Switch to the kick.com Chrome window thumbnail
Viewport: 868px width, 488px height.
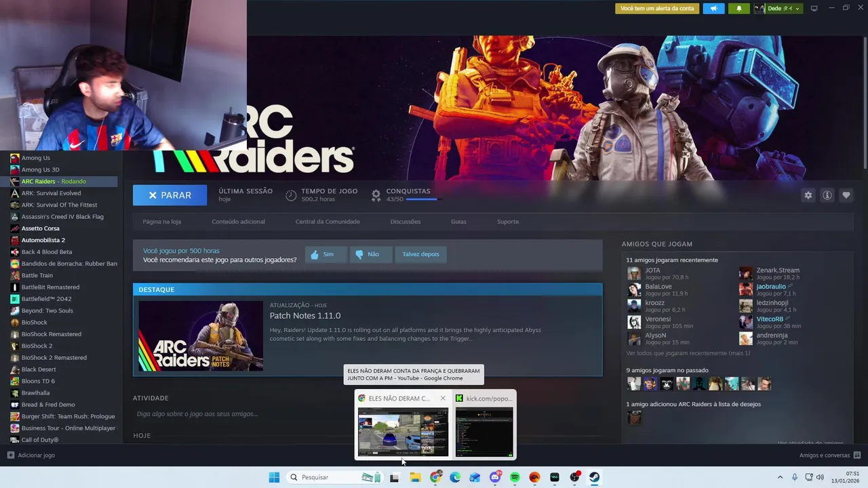pyautogui.click(x=484, y=432)
